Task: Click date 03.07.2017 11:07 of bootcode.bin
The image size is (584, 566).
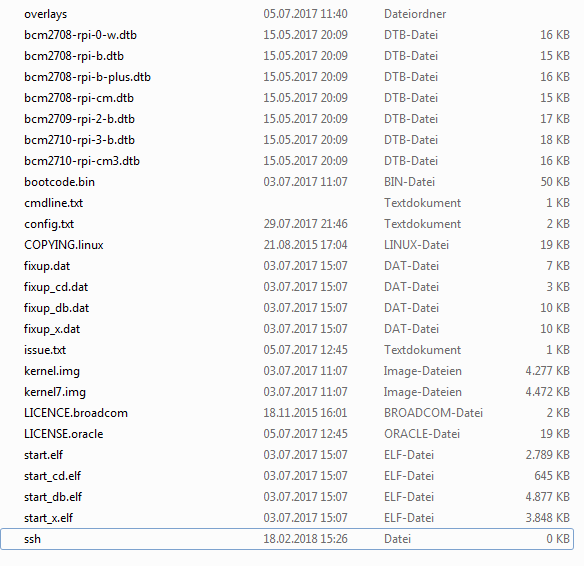Action: click(x=305, y=182)
